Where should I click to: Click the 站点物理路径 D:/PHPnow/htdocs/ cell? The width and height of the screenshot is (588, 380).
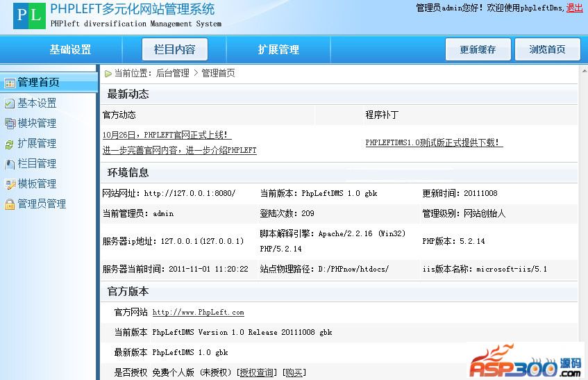pyautogui.click(x=324, y=269)
